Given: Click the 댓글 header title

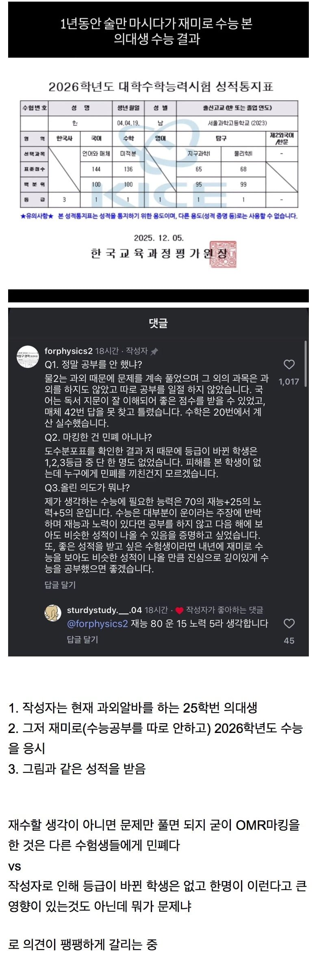Looking at the screenshot, I should pyautogui.click(x=158, y=324).
